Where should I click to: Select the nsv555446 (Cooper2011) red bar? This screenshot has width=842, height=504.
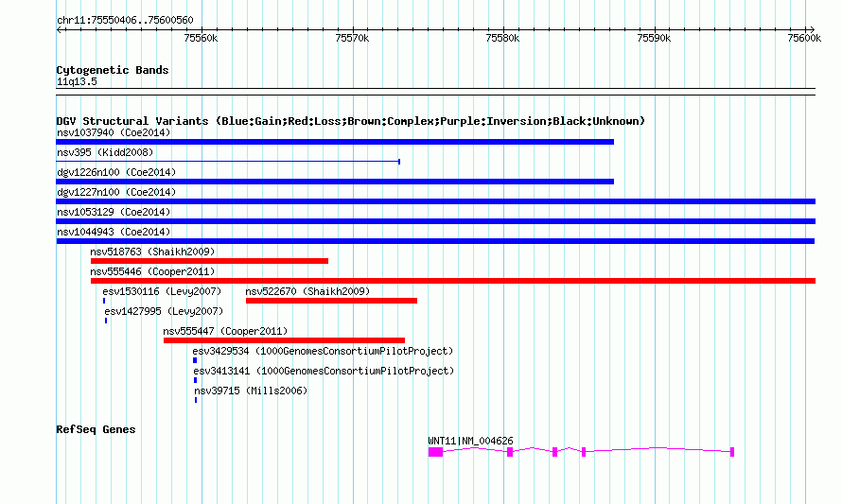click(453, 281)
